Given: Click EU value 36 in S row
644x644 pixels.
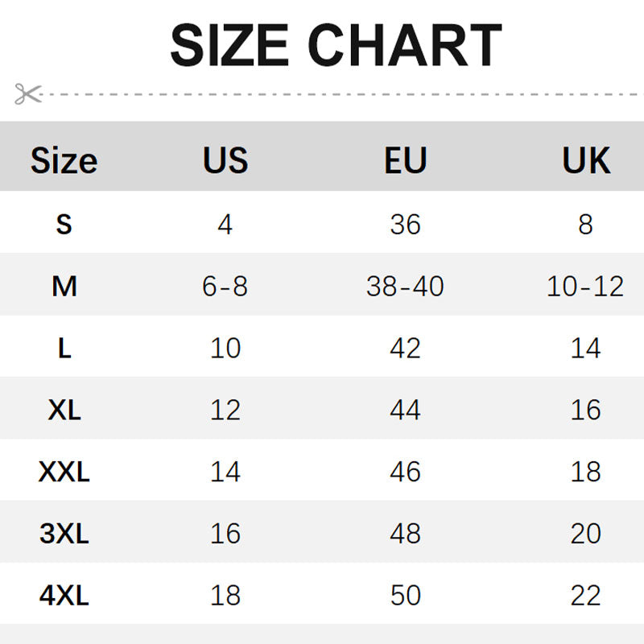Looking at the screenshot, I should (x=405, y=224).
